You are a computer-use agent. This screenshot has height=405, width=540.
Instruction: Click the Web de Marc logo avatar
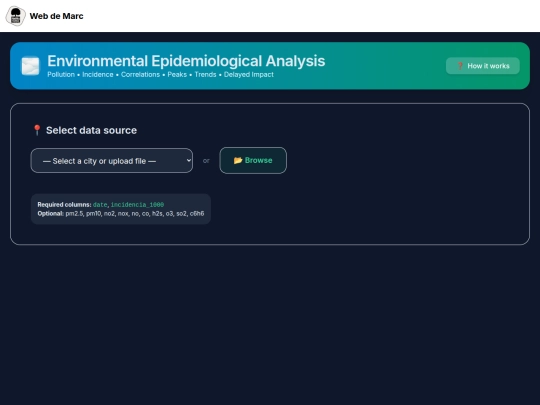click(x=15, y=16)
